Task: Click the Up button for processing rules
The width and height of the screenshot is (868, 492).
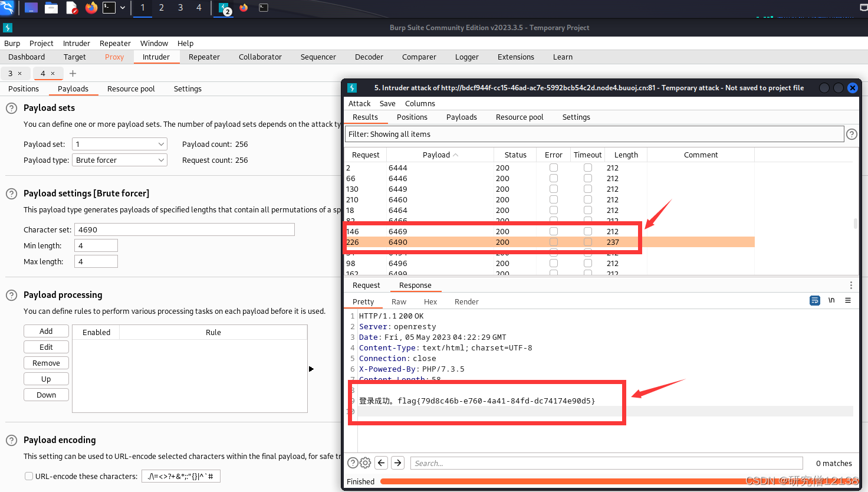Action: coord(46,379)
